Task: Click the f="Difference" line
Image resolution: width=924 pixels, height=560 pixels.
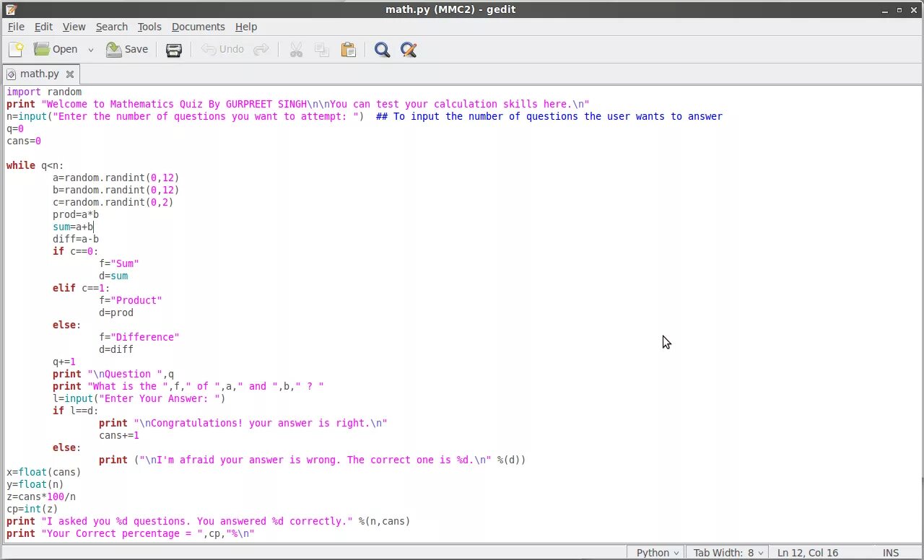Action: click(x=139, y=337)
